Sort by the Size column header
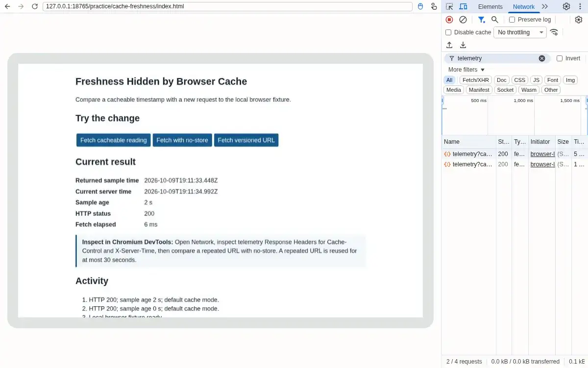Screen dimensions: 588x368 (563, 142)
